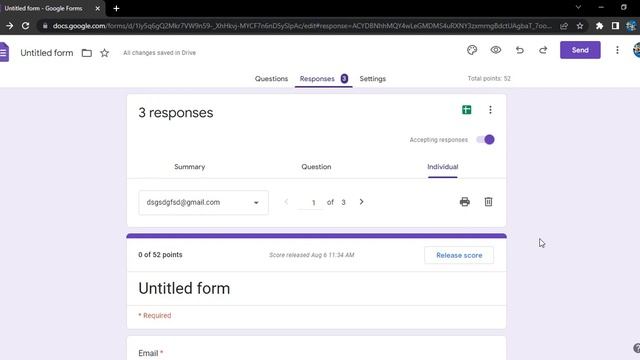Click All changes saved in Drive
This screenshot has height=360, width=640.
tap(160, 53)
